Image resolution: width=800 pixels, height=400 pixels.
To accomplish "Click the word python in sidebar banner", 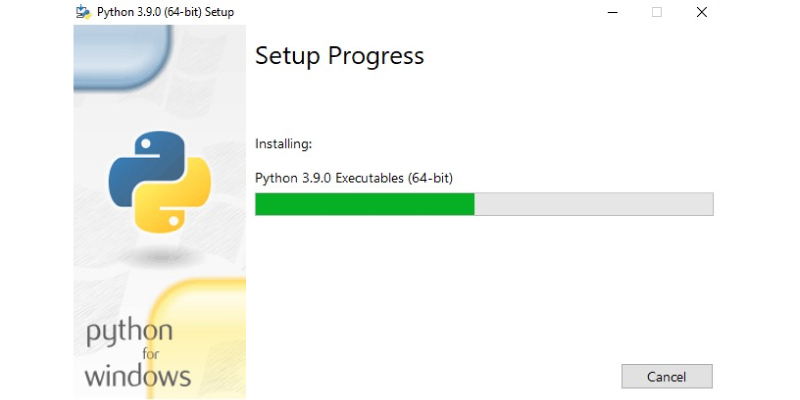I will coord(129,333).
